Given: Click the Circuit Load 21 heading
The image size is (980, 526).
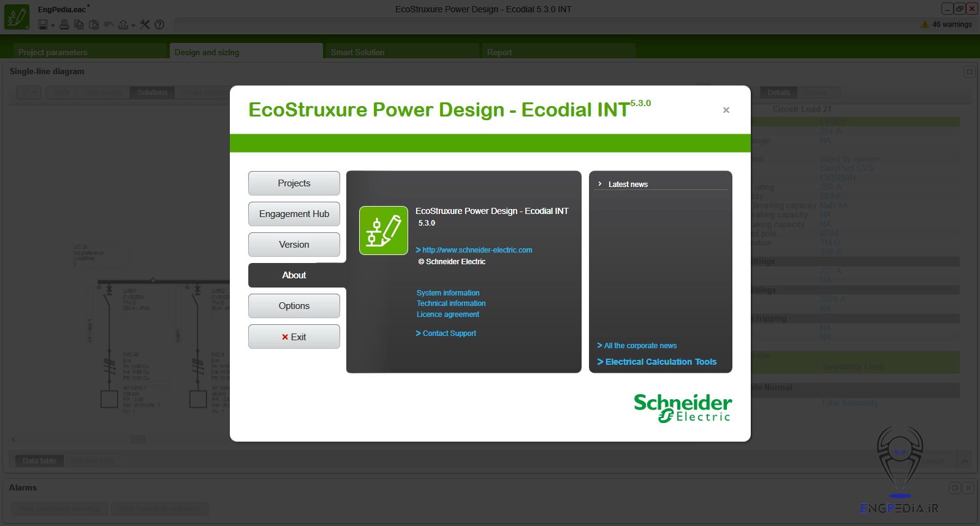Looking at the screenshot, I should [x=802, y=109].
